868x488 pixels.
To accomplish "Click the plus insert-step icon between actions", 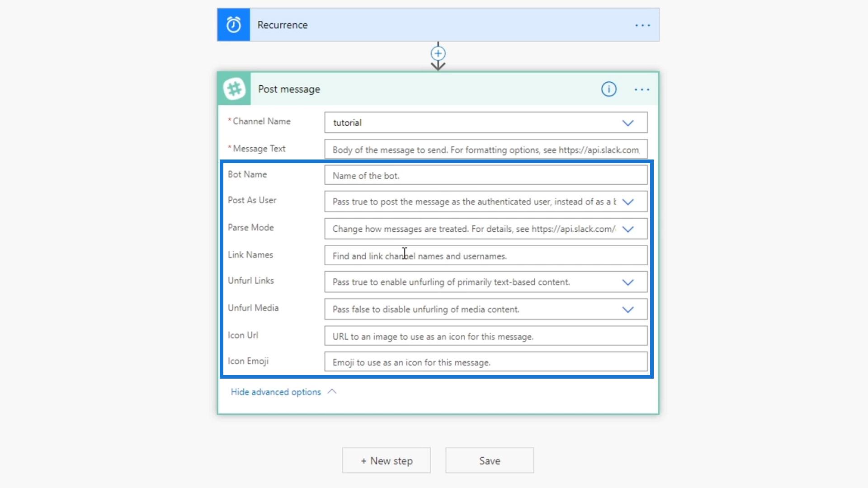I will pos(438,54).
